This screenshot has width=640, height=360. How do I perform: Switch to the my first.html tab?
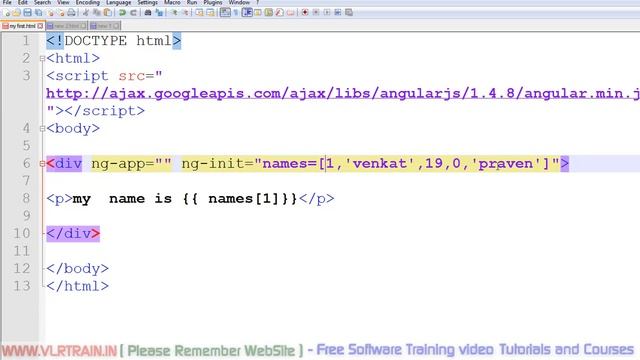(x=23, y=26)
